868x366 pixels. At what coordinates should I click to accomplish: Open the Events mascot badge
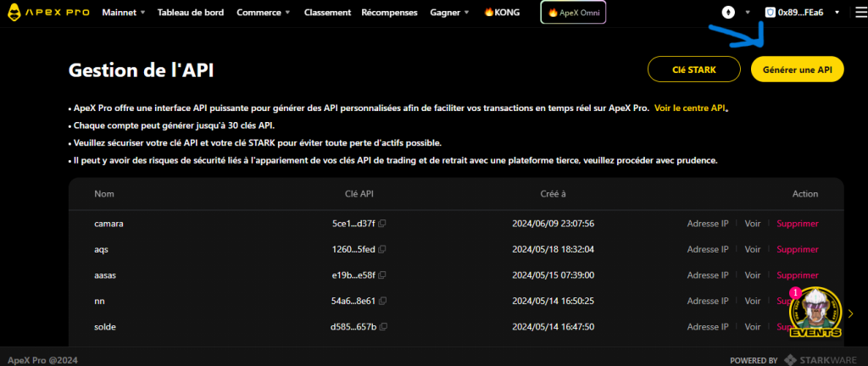(x=815, y=314)
